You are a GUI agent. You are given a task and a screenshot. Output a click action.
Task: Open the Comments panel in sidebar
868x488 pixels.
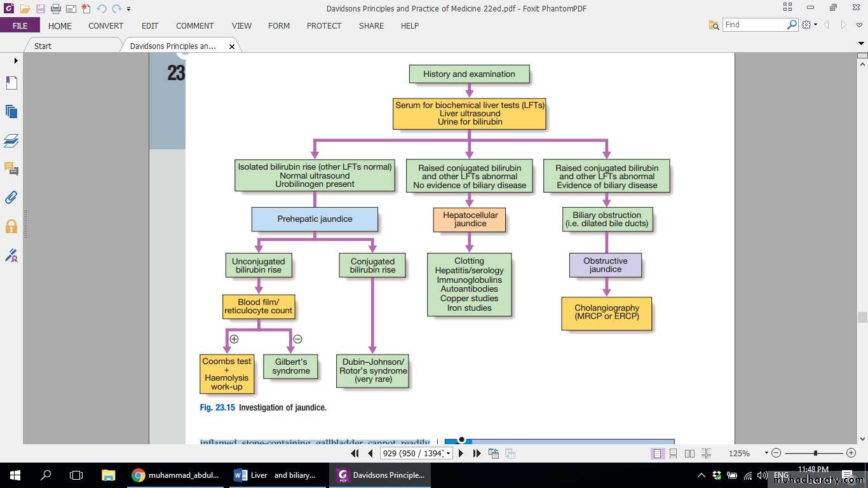(x=11, y=169)
